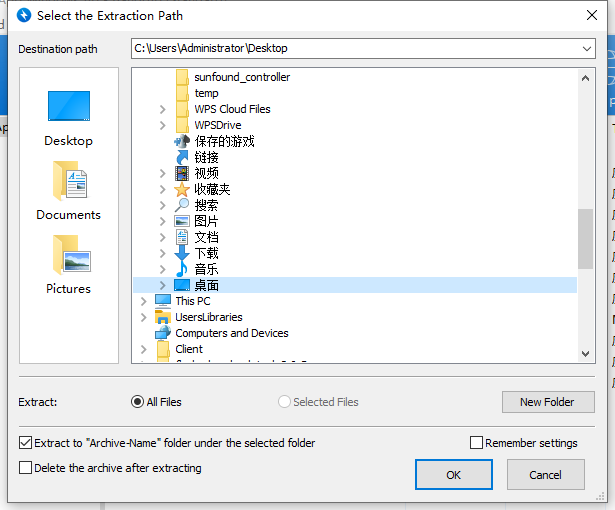Image resolution: width=615 pixels, height=510 pixels.
Task: Click the 视频 videos film icon
Action: 182,173
